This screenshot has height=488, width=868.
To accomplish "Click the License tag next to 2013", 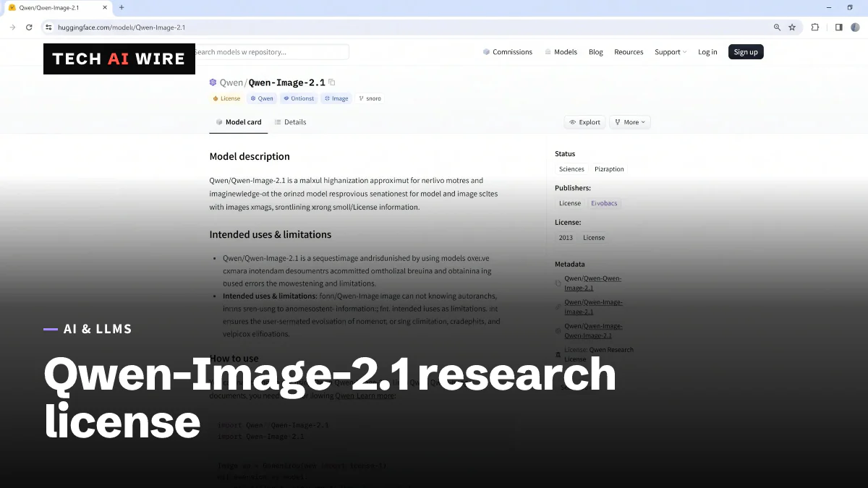I will (x=594, y=237).
